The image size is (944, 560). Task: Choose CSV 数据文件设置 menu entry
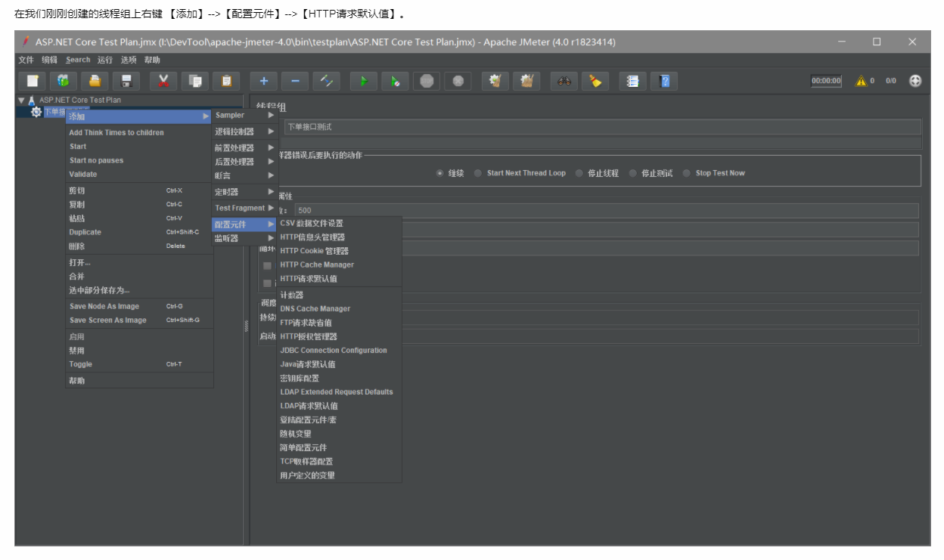pyautogui.click(x=339, y=224)
